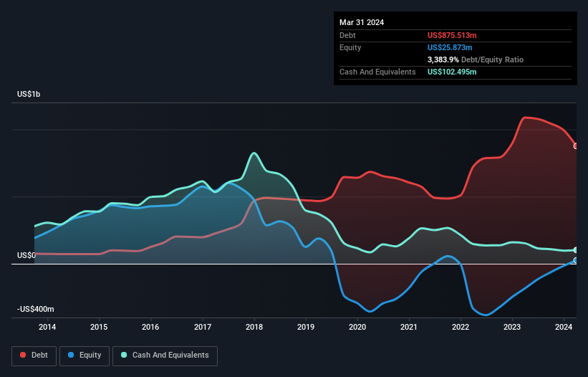Viewport: 588px width, 377px height.
Task: Click the US$1b y-axis label
Action: (x=29, y=94)
